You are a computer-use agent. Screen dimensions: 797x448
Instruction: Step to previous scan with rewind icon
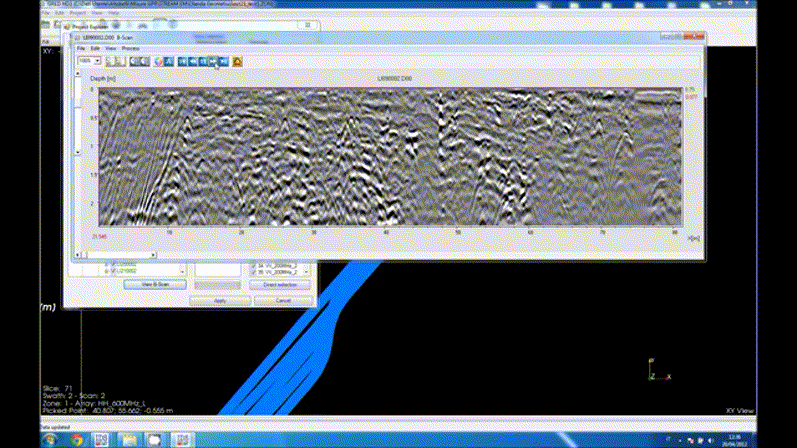coord(193,62)
